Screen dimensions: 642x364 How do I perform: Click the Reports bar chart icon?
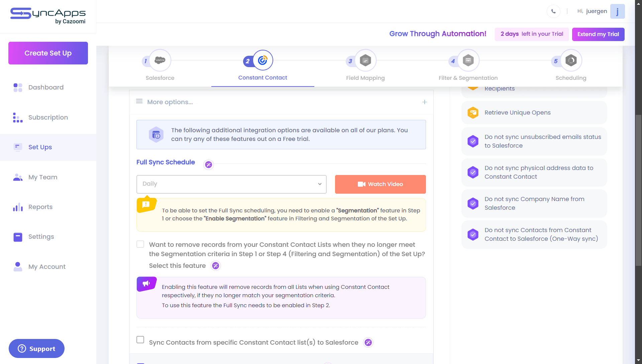[x=18, y=207]
